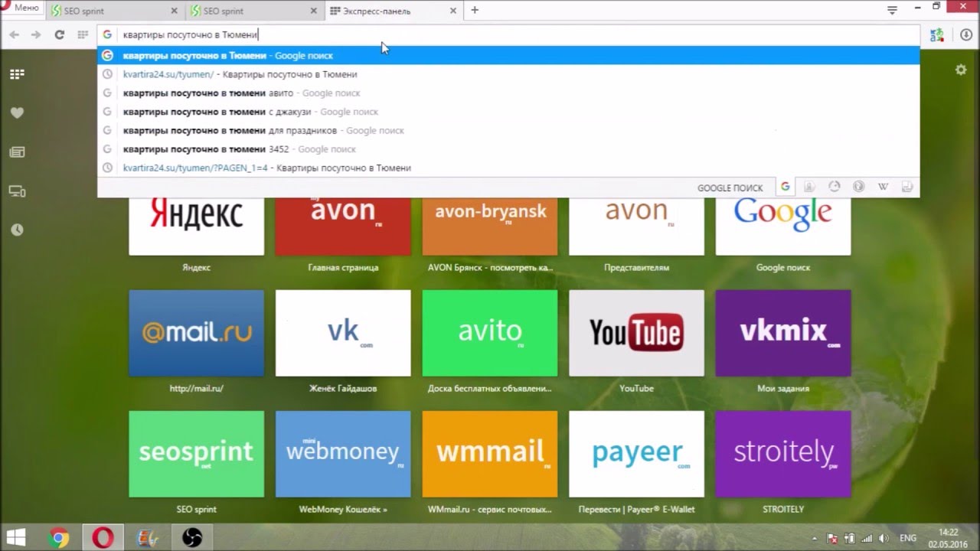Screen dimensions: 980x551
Task: Open the avon-bryansk tile
Action: tap(490, 226)
